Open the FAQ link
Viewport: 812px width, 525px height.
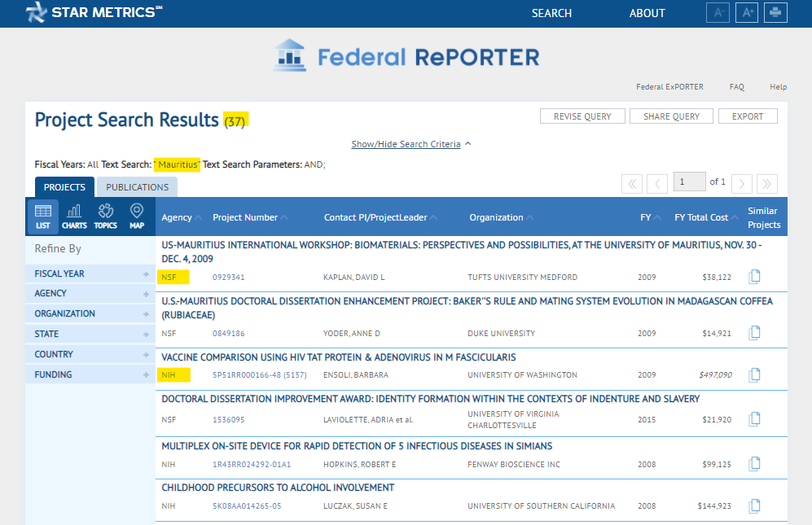tap(736, 87)
